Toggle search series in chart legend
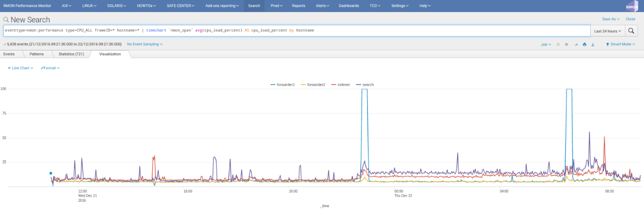The height and width of the screenshot is (215, 644). pos(368,84)
